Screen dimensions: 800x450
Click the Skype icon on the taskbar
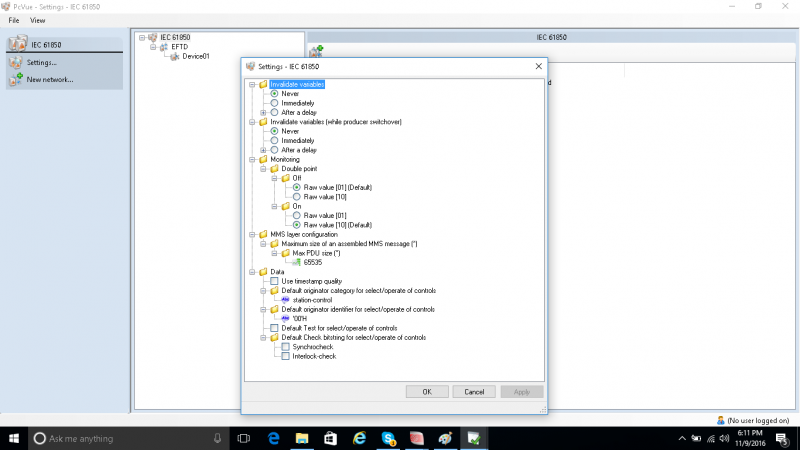pos(388,438)
